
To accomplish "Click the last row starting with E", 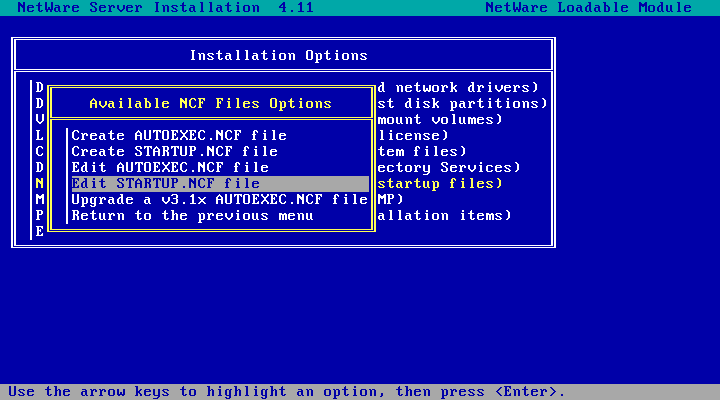I will tap(39, 232).
